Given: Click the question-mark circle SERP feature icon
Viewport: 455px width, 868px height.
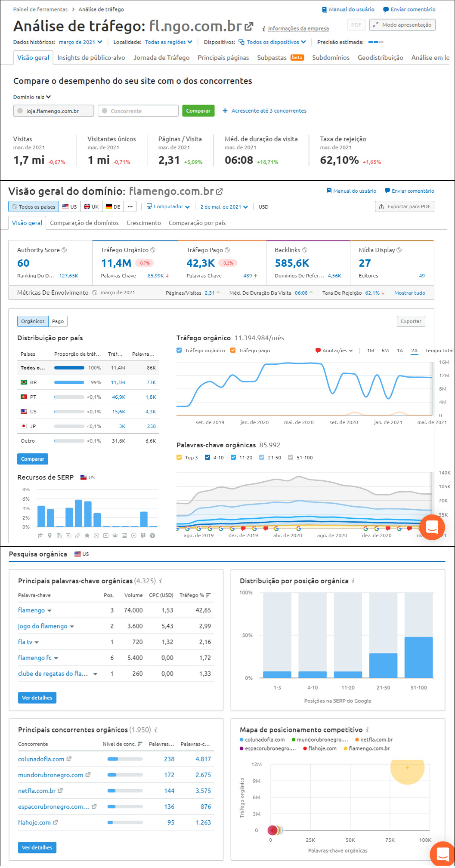Looking at the screenshot, I should pos(152,536).
